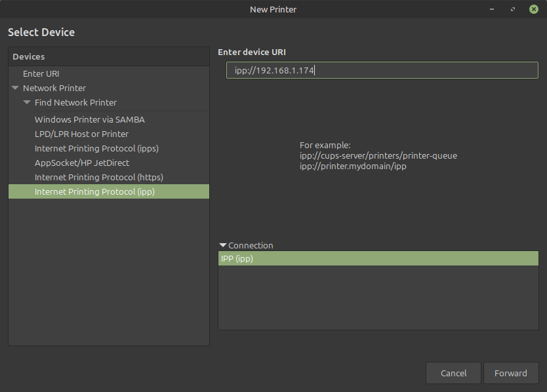
Task: Select Internet Printing Protocol (ipp) entry
Action: (95, 191)
